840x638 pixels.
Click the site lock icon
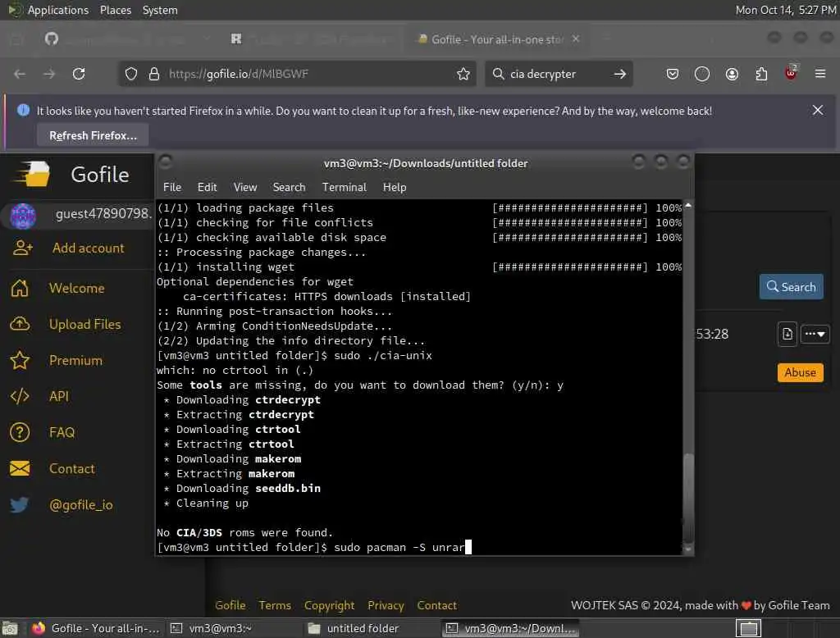[x=154, y=74]
